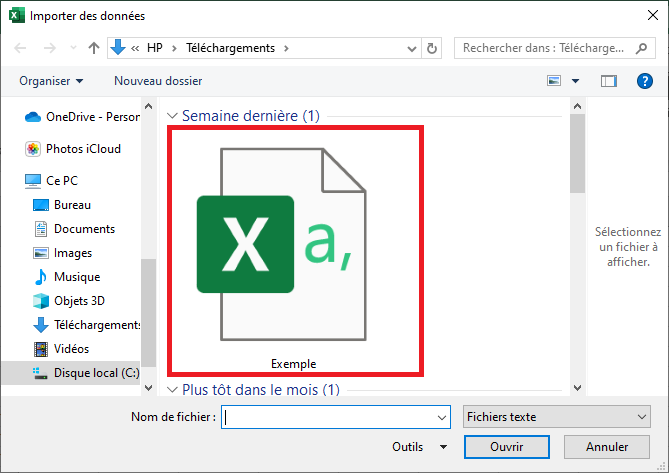
Task: Click the Ce PC computer icon
Action: pyautogui.click(x=33, y=181)
